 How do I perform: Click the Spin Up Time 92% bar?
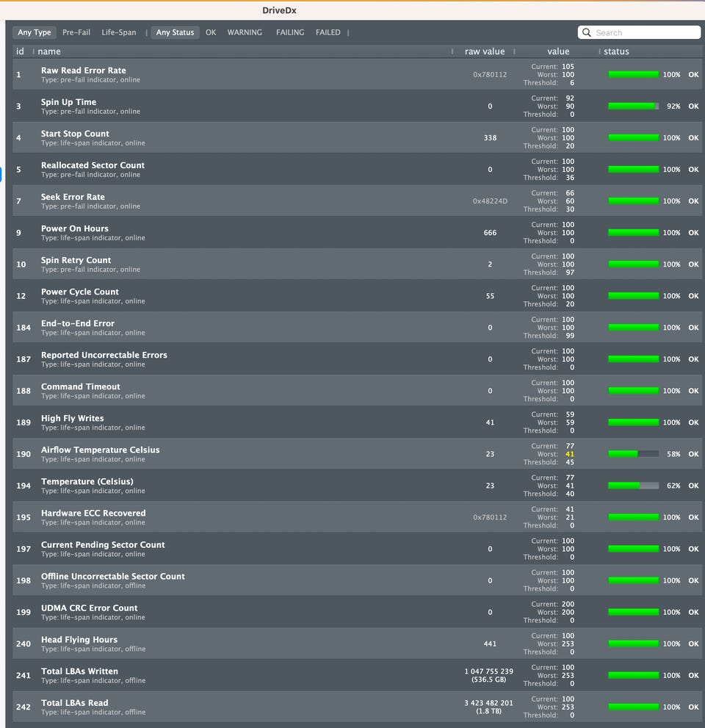pos(634,107)
